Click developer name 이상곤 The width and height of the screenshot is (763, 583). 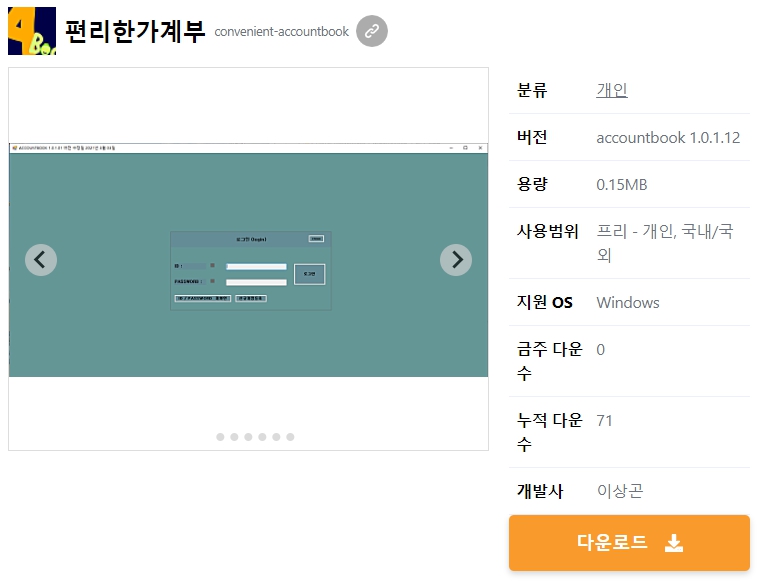[620, 491]
